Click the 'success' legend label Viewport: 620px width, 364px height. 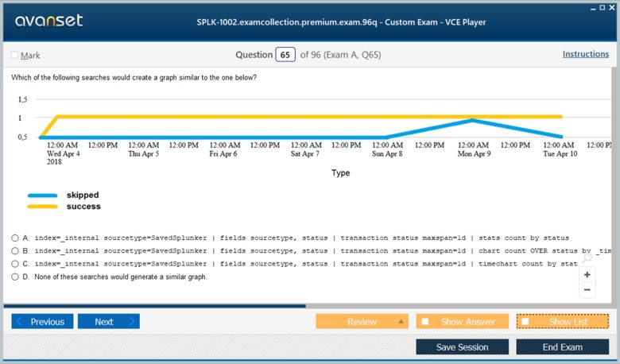point(83,207)
